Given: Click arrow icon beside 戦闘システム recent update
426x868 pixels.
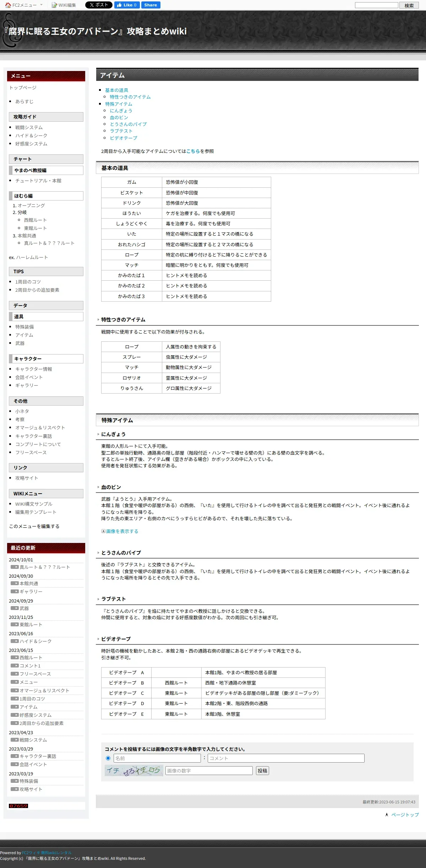Looking at the screenshot, I should point(15,740).
